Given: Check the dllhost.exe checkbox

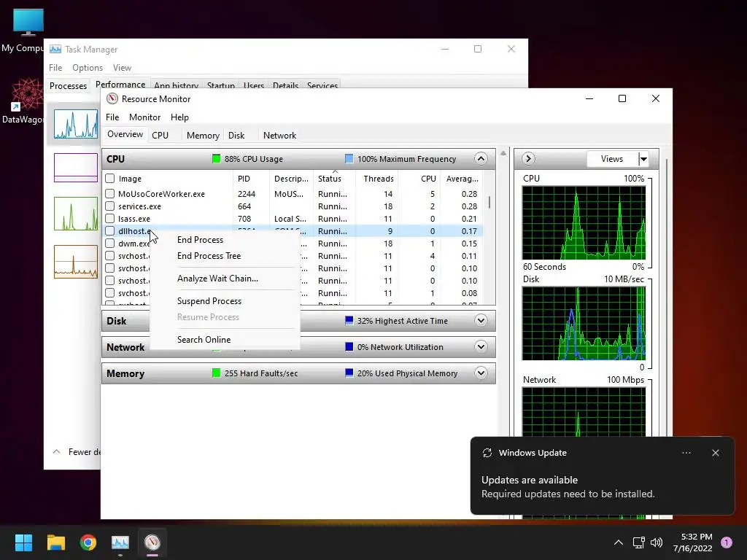Looking at the screenshot, I should [x=110, y=231].
